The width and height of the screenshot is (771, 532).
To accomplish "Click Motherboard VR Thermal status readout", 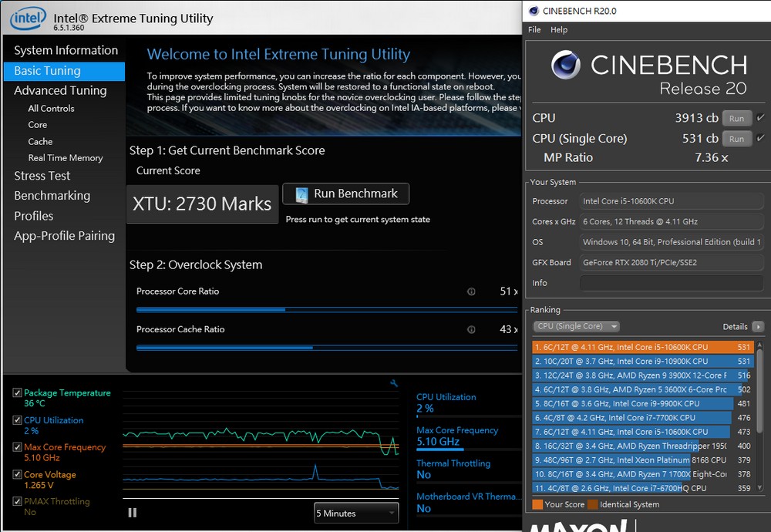I will (x=424, y=508).
